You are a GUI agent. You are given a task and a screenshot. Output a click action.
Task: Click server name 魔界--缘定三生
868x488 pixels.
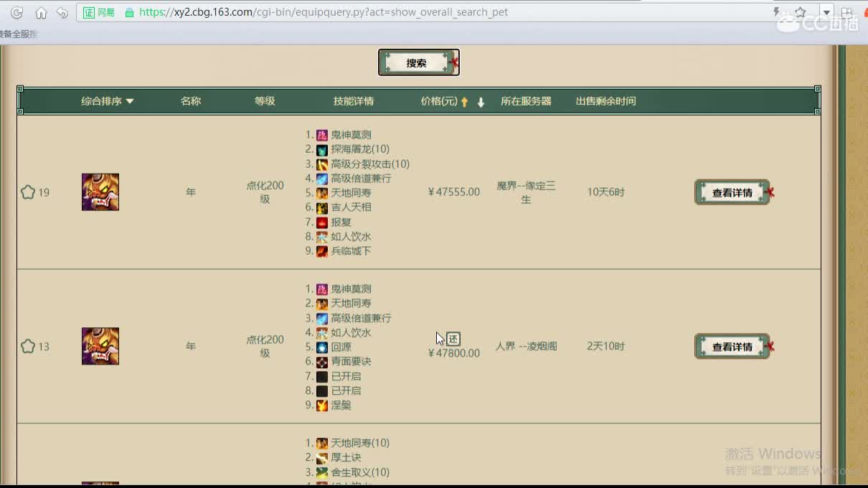pos(526,192)
